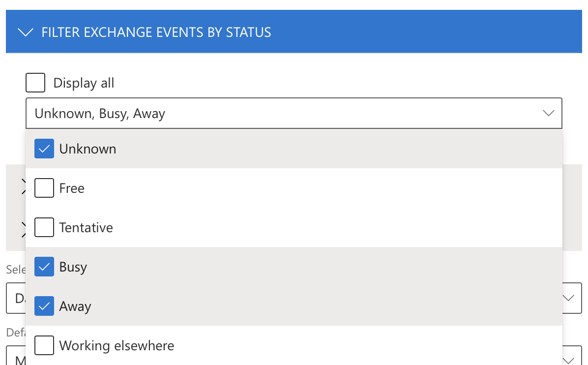Uncheck the Busy status checkmark box

pos(44,267)
